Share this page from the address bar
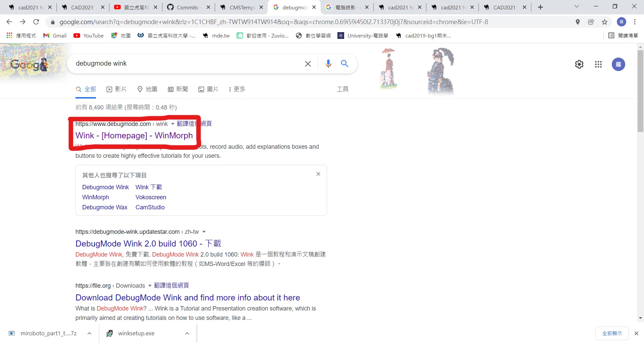 coord(591,22)
